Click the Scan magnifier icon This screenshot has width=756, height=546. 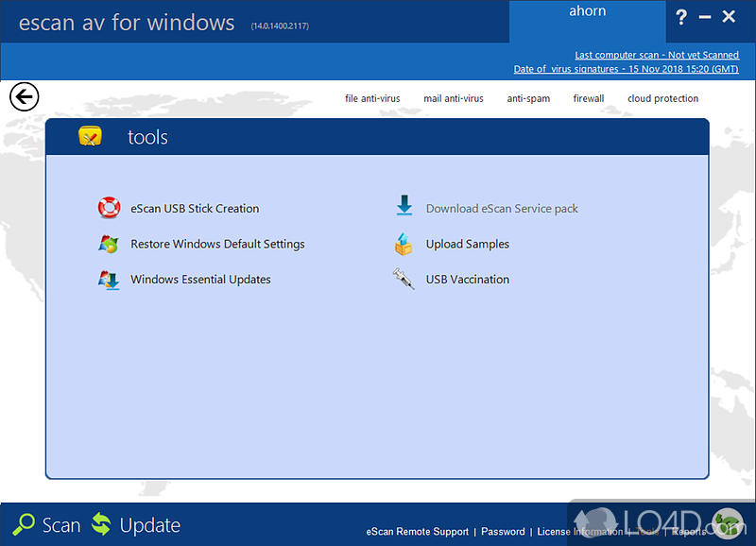tap(24, 525)
